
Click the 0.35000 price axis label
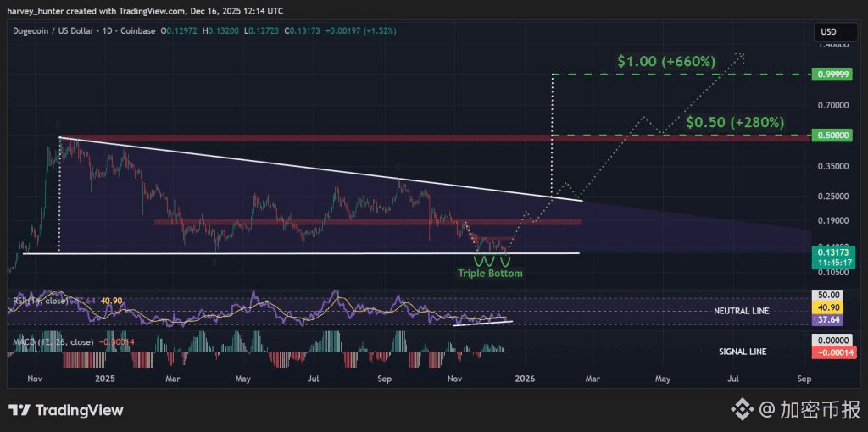click(832, 165)
